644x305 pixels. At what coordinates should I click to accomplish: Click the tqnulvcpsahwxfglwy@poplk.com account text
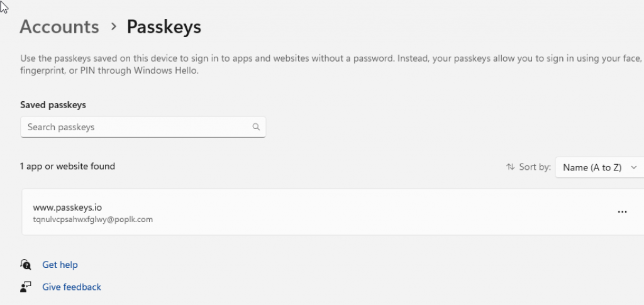[92, 219]
